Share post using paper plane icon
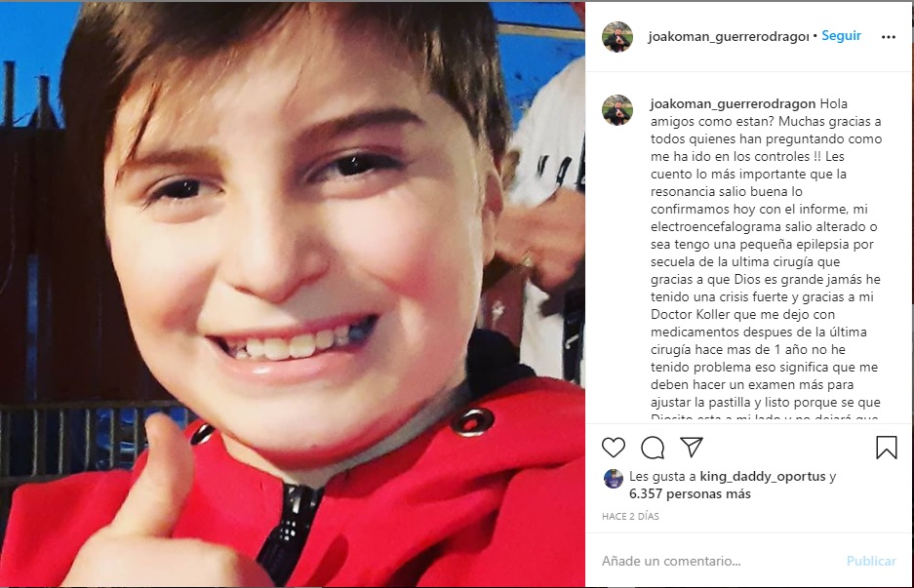 pos(692,447)
